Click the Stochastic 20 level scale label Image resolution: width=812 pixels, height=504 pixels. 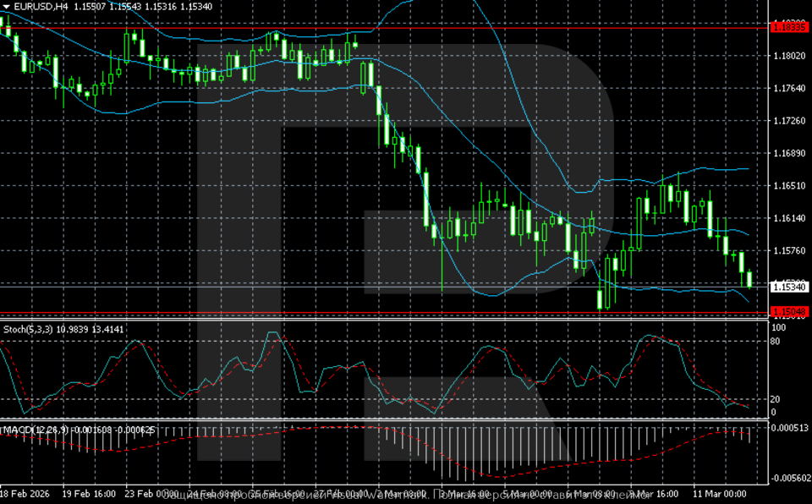(776, 399)
